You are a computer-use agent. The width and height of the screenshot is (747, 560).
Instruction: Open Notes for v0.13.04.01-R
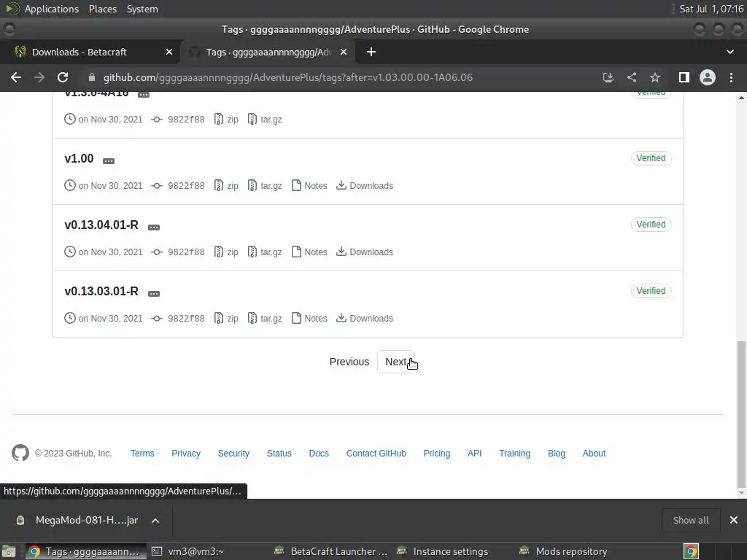pos(309,252)
